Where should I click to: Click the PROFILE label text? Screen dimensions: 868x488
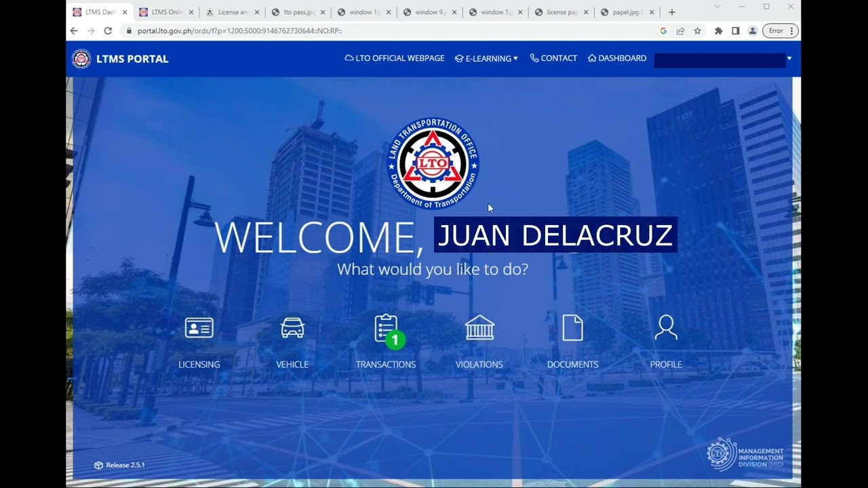(666, 365)
